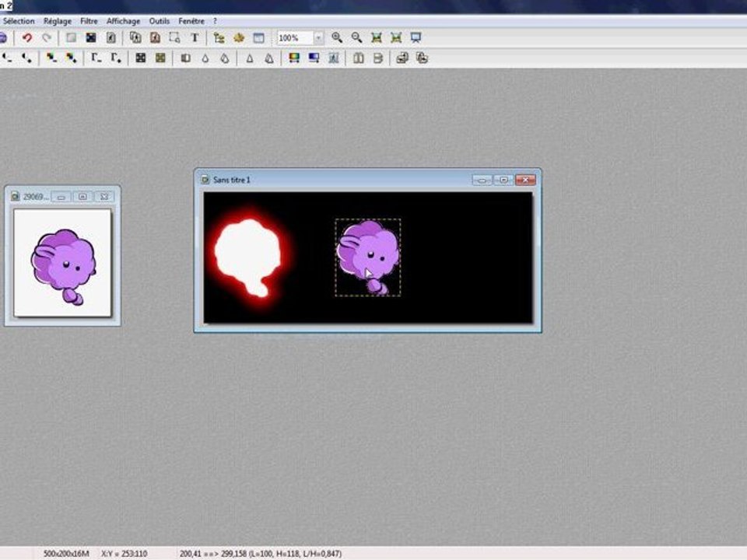Click the purple creature in Sans titre 1
Image resolution: width=747 pixels, height=560 pixels.
tap(368, 257)
